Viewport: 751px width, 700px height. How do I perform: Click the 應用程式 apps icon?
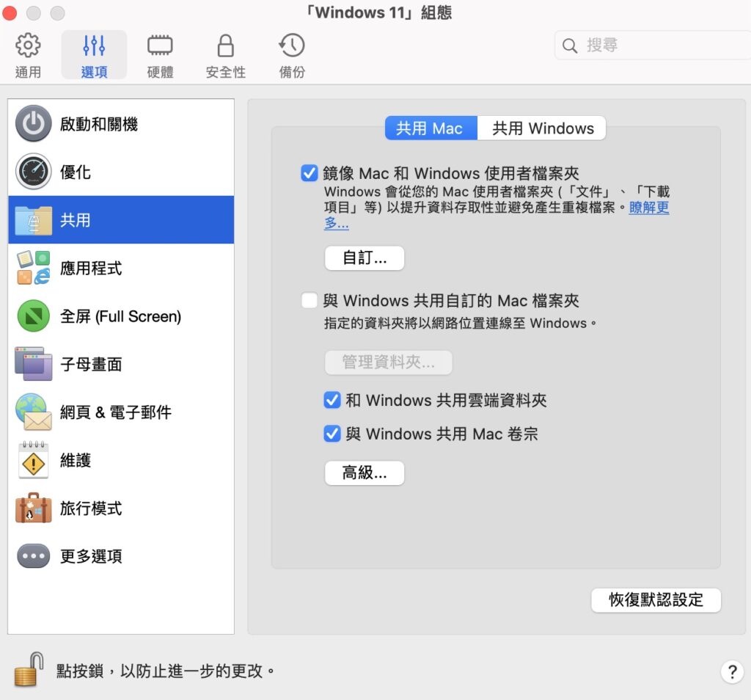point(34,268)
